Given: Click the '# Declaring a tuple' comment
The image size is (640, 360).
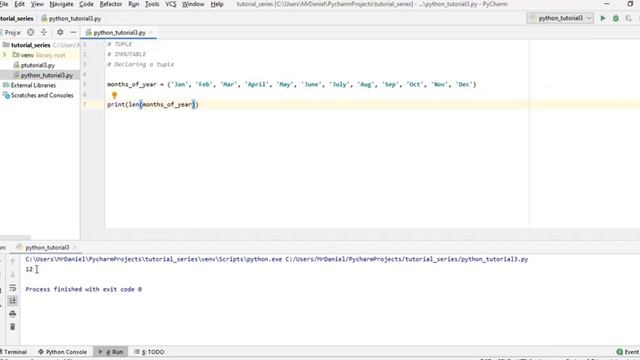Looking at the screenshot, I should coord(140,64).
